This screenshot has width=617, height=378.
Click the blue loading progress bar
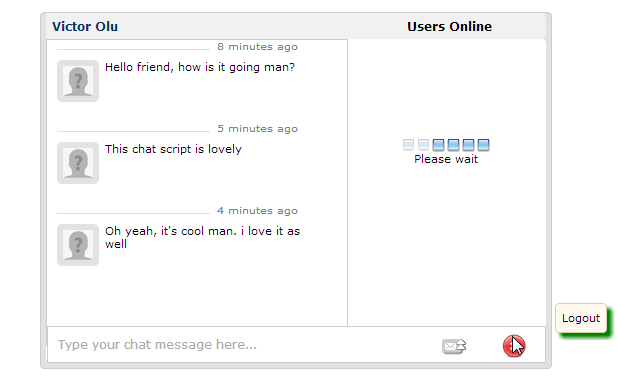(x=446, y=145)
